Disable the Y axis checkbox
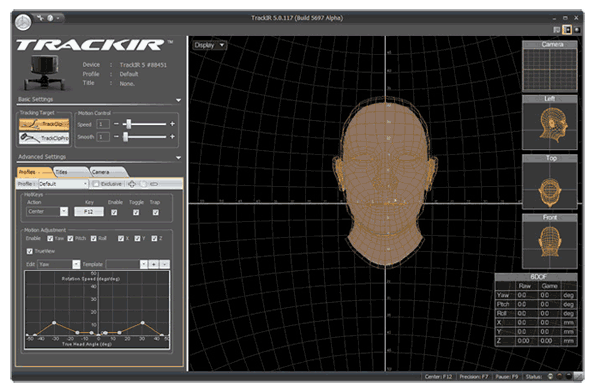Viewport: 600px width, 392px height. pos(137,238)
